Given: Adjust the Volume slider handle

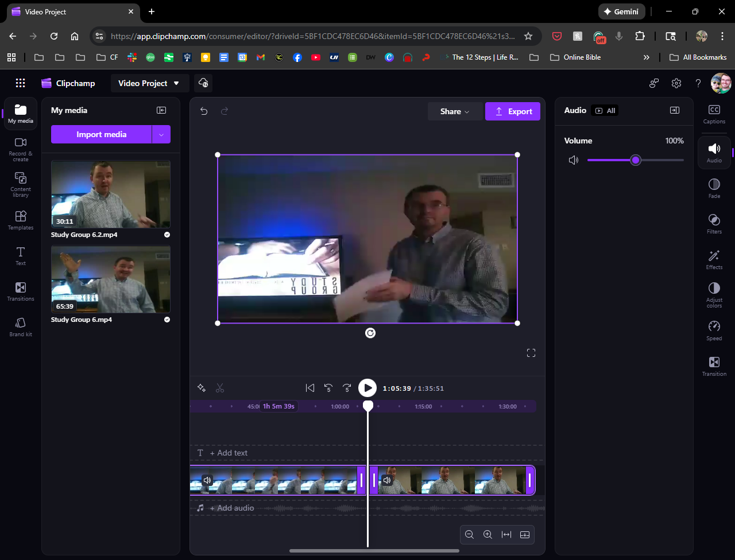Looking at the screenshot, I should [635, 160].
